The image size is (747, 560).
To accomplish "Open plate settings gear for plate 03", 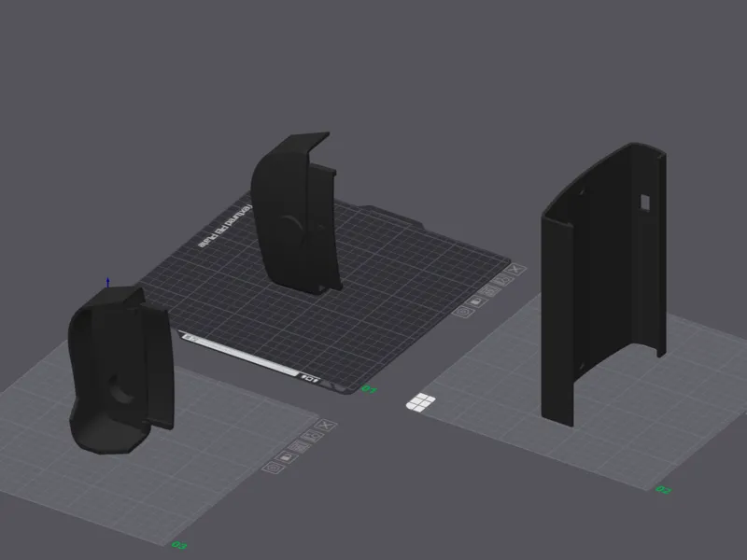I will click(273, 469).
